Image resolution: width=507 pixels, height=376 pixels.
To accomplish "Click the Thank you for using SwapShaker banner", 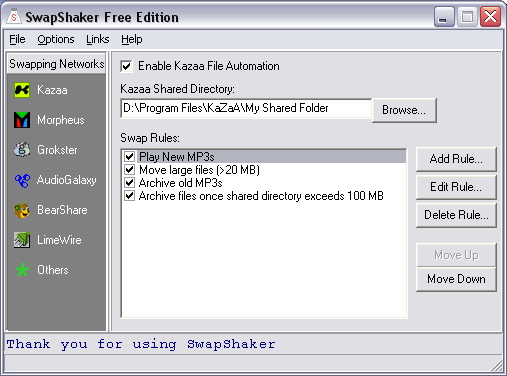I will point(141,344).
